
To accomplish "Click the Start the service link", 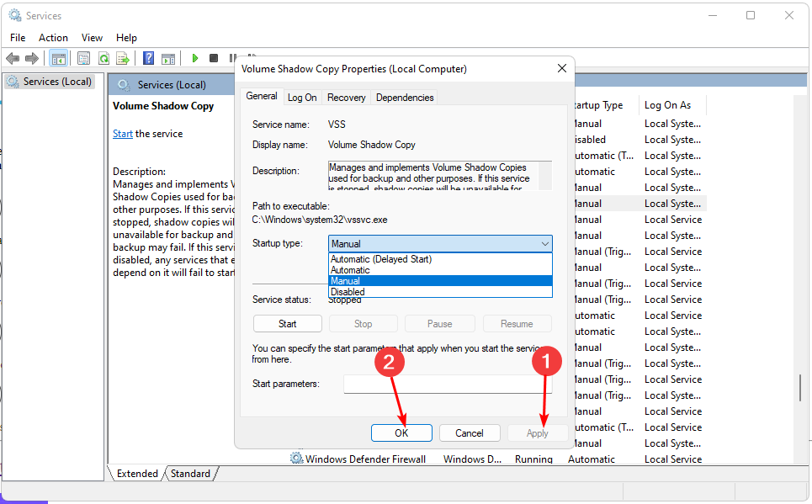I will coord(123,134).
